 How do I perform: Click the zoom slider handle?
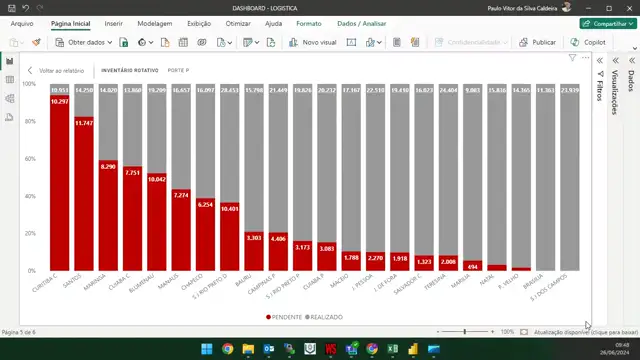[464, 332]
